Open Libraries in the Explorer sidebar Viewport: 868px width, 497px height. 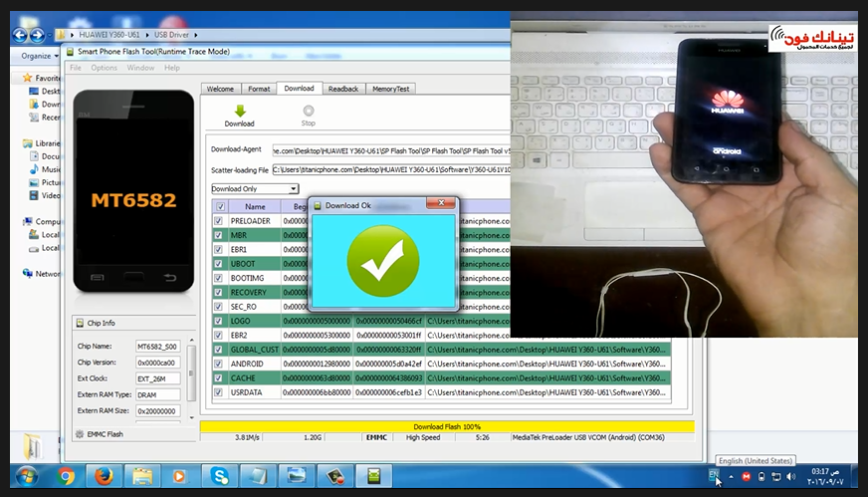tap(41, 143)
